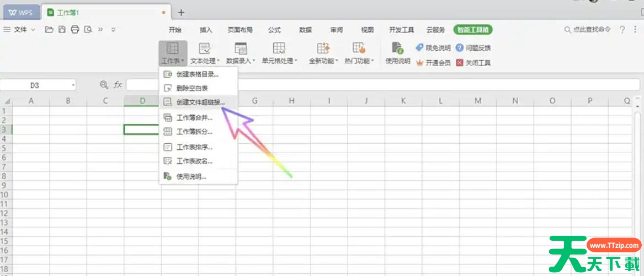Click the icon beside 创建表格目录
Image resolution: width=644 pixels, height=276 pixels.
168,74
